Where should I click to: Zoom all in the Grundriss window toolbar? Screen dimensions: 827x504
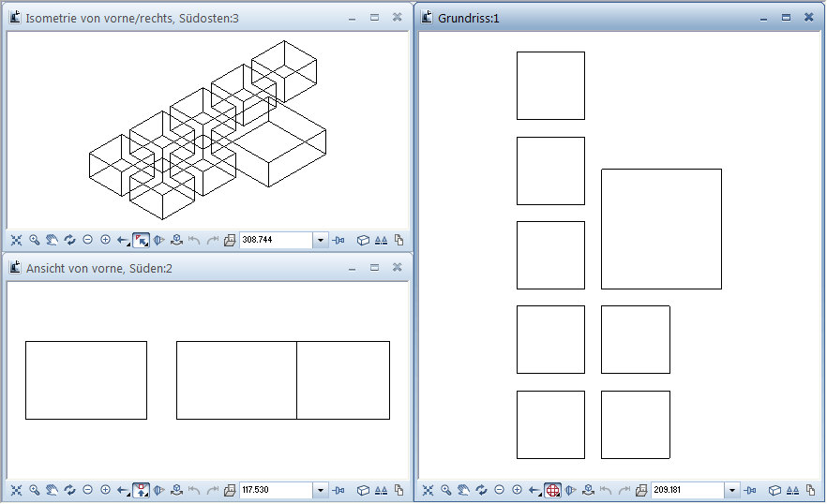coord(428,490)
